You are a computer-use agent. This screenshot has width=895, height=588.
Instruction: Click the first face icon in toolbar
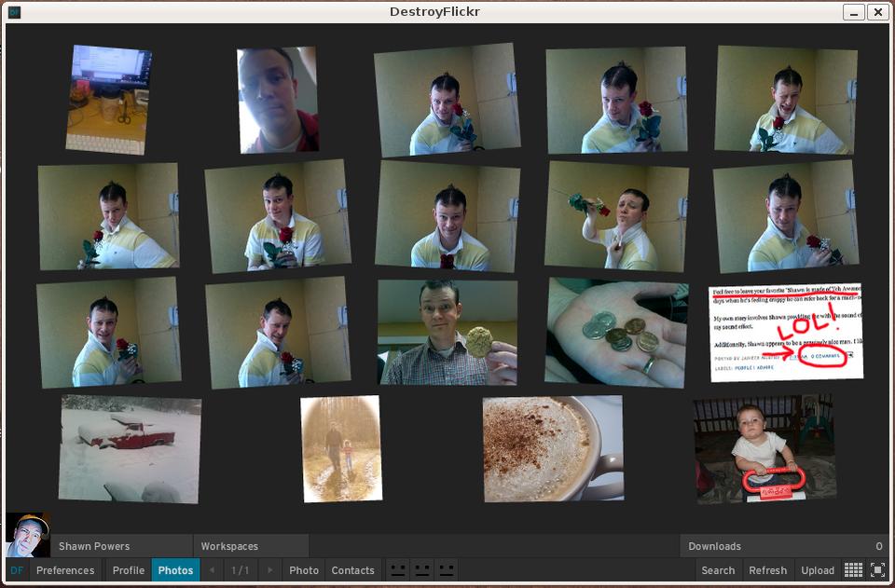[x=398, y=570]
